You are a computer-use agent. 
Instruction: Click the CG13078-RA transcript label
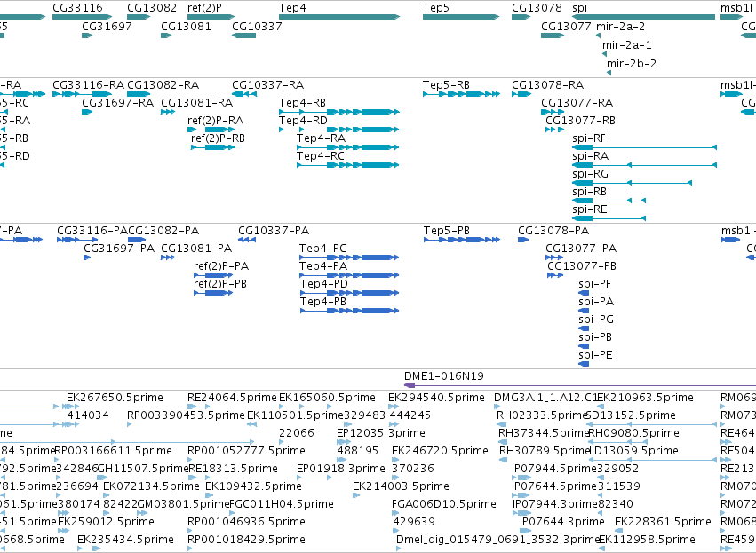[548, 85]
